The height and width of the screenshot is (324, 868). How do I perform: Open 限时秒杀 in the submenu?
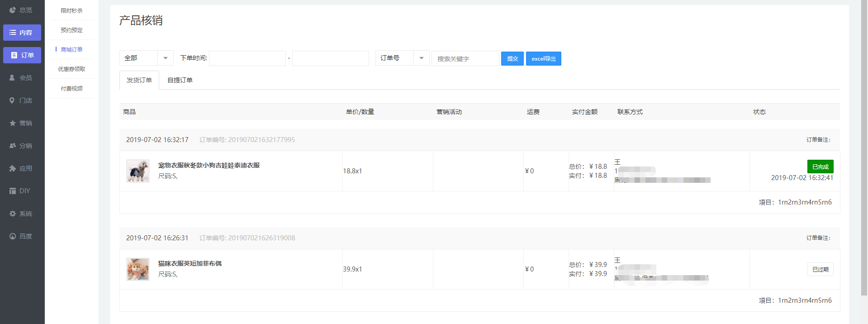pyautogui.click(x=71, y=10)
